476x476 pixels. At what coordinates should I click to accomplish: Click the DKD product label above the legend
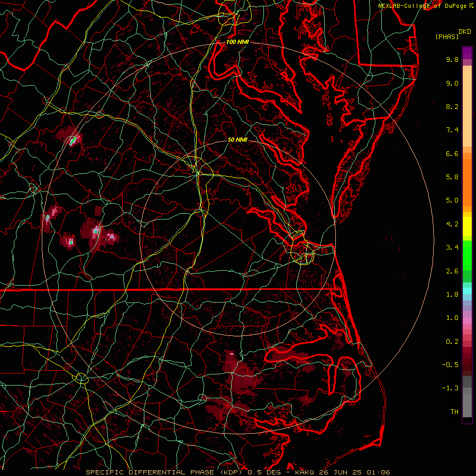point(465,32)
